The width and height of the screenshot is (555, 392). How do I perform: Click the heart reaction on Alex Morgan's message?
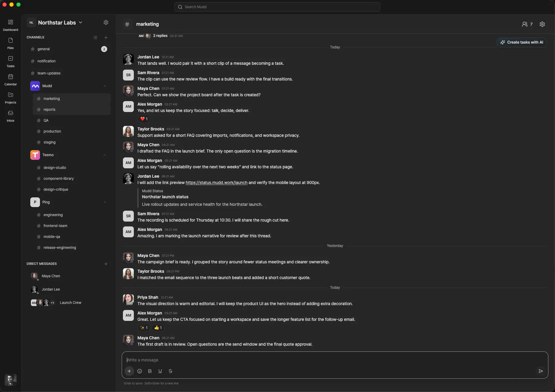pos(144,119)
